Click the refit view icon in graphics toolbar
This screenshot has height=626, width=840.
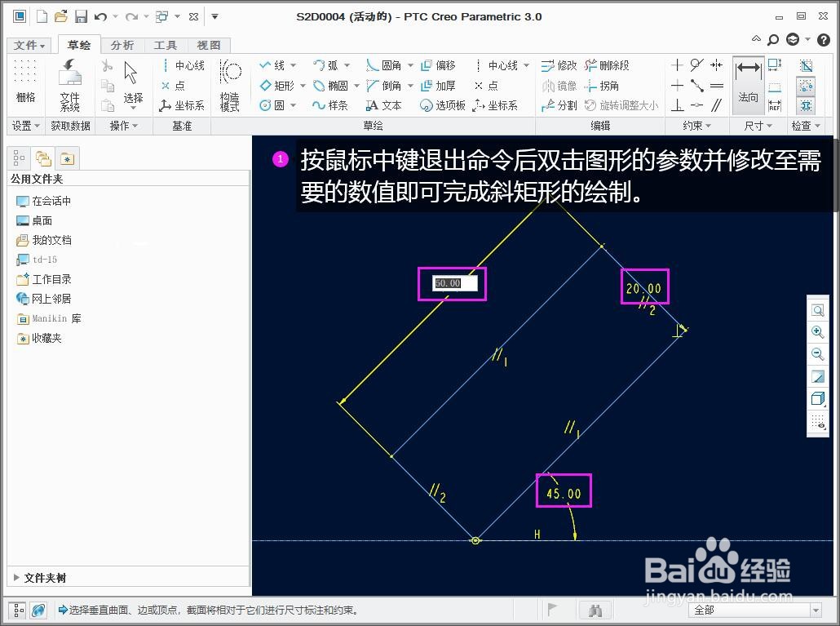[817, 310]
